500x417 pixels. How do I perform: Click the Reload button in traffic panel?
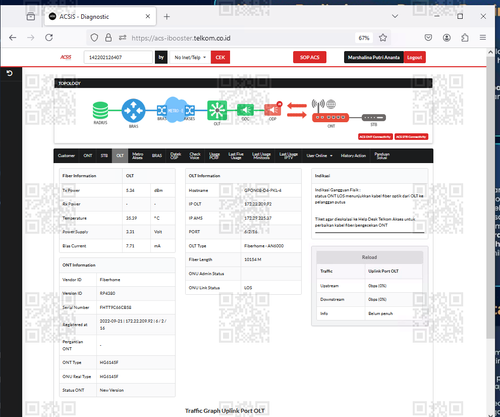point(369,257)
